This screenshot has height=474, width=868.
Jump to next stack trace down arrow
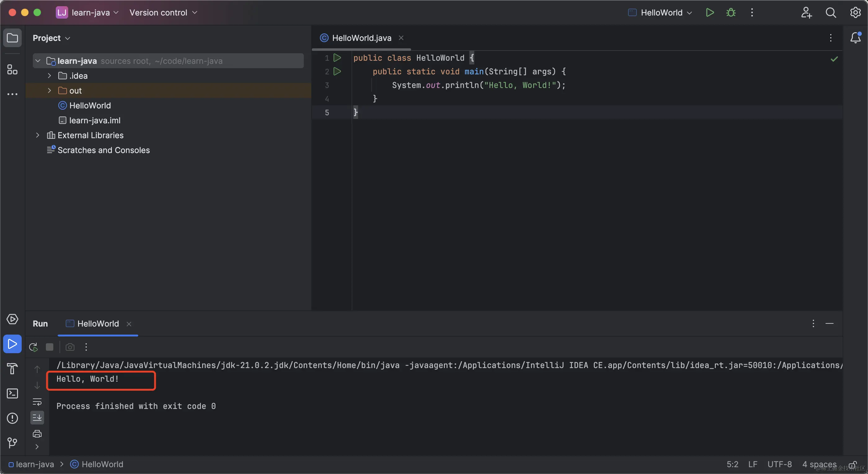(37, 385)
